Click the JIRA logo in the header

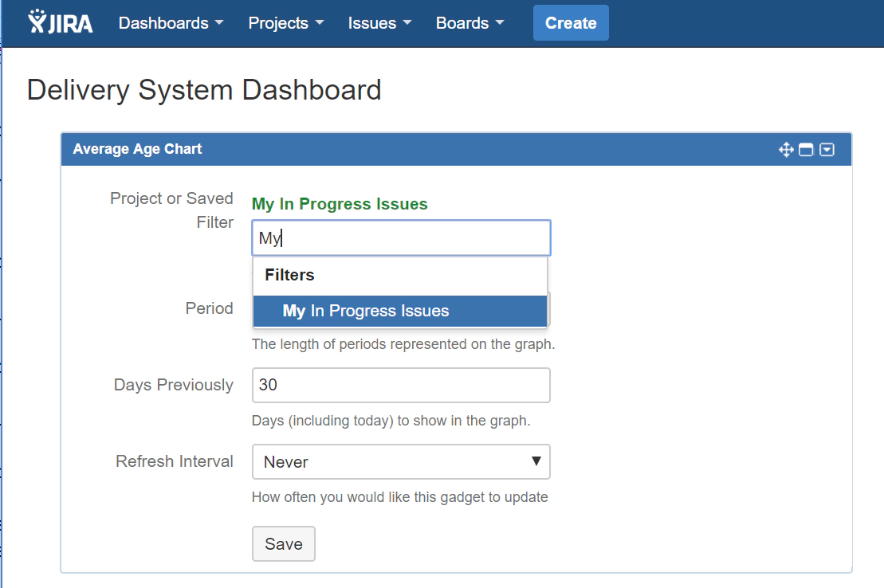point(61,22)
